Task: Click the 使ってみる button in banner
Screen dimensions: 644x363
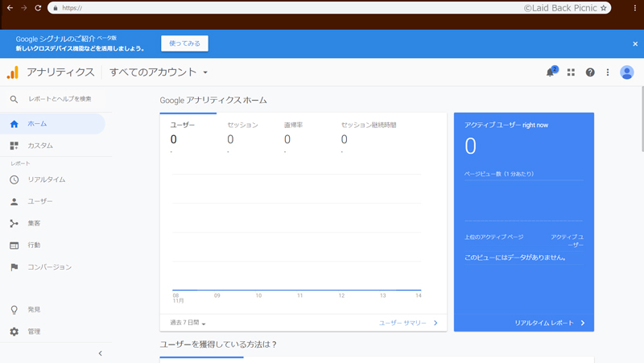Action: [x=184, y=43]
